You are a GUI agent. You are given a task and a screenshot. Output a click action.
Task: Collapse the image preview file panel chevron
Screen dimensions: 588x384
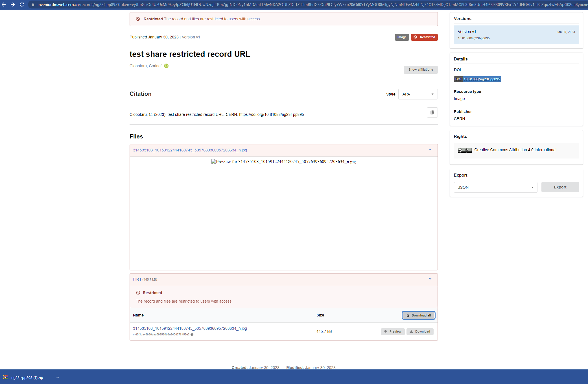coord(430,150)
